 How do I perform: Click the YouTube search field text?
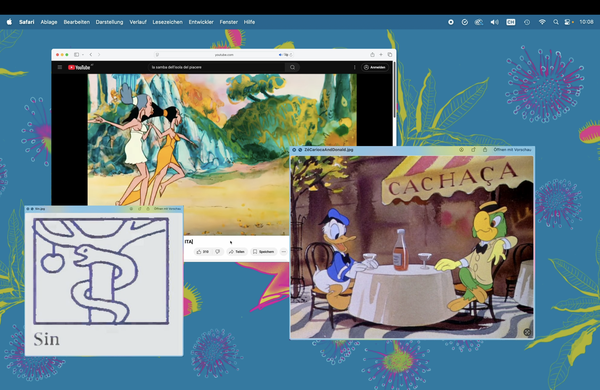tap(176, 67)
